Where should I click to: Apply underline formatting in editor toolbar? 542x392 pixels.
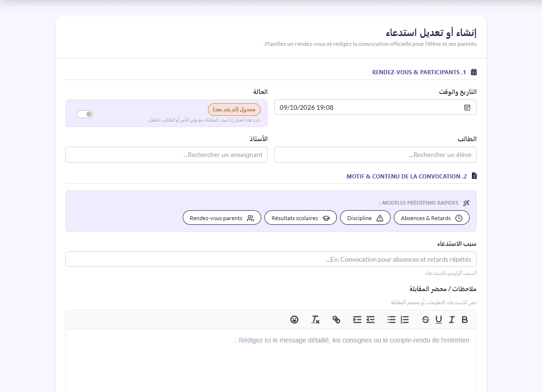439,320
